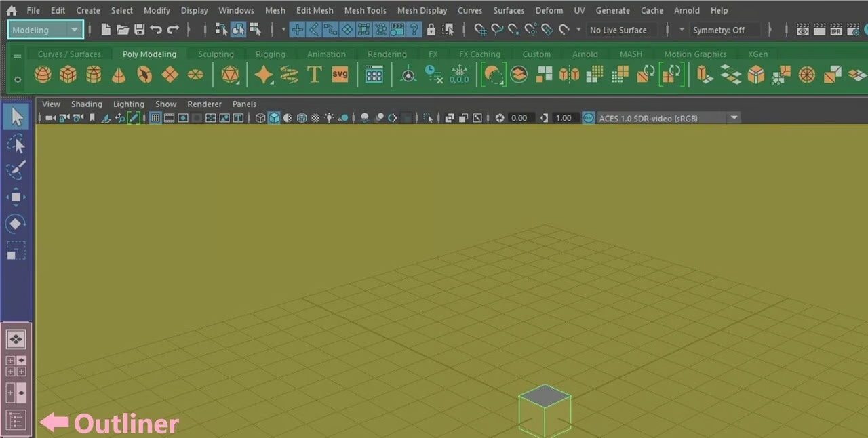Screen dimensions: 868x438
Task: Create a polygon sphere from the shelf
Action: [42, 75]
